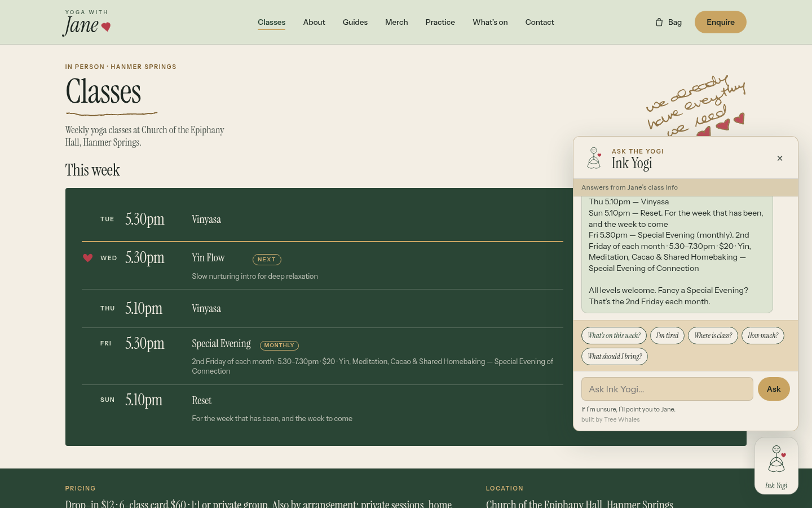Click the LOCATION section label

tap(505, 488)
